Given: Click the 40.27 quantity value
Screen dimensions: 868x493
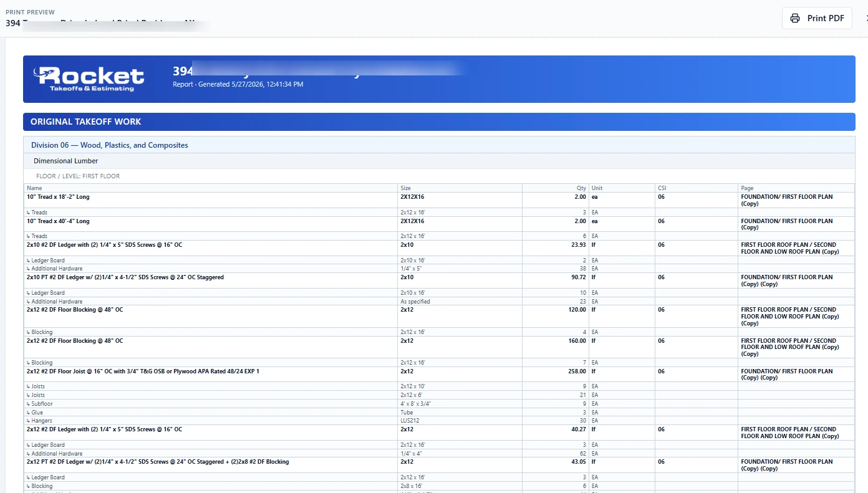Looking at the screenshot, I should tap(579, 429).
